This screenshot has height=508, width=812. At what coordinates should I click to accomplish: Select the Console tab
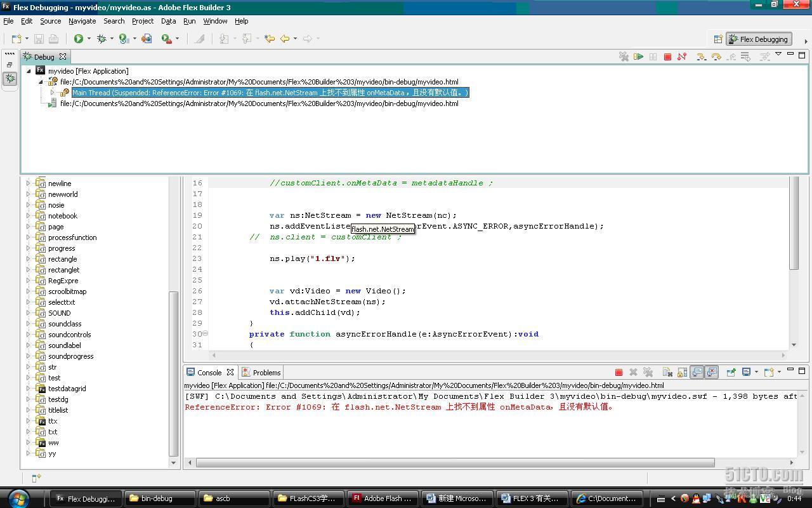click(209, 373)
